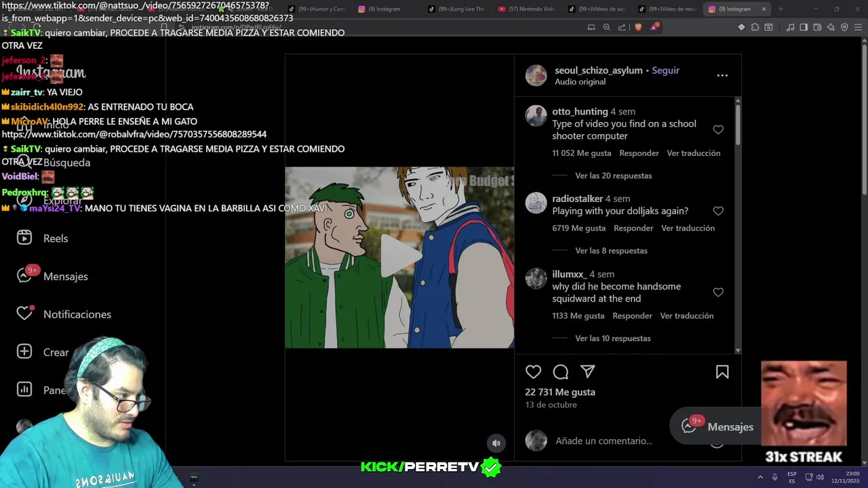868x488 pixels.
Task: Open the taskbar volume control
Action: 820,477
